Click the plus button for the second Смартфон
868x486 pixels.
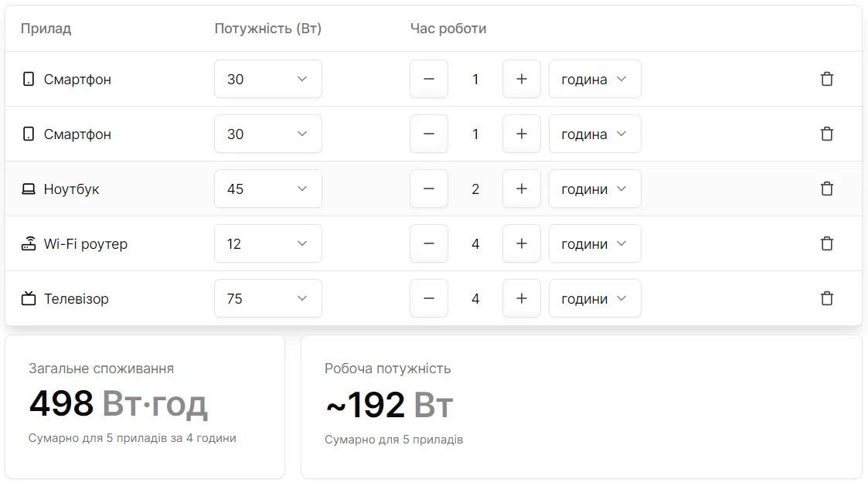pyautogui.click(x=522, y=134)
